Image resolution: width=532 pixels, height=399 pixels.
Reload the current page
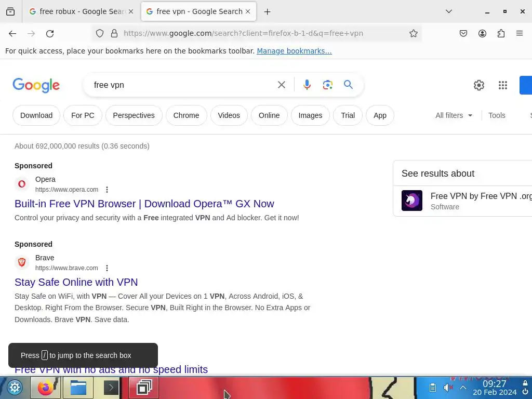[x=50, y=33]
